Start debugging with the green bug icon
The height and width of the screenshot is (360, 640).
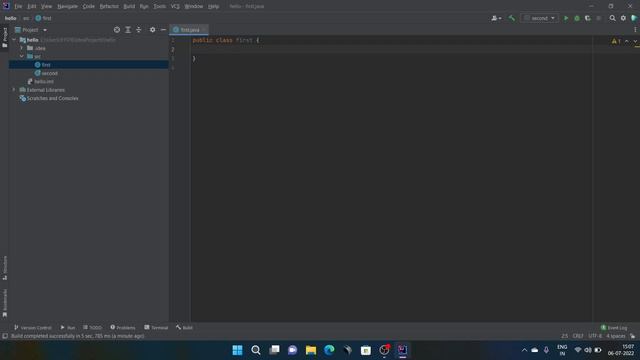click(577, 18)
